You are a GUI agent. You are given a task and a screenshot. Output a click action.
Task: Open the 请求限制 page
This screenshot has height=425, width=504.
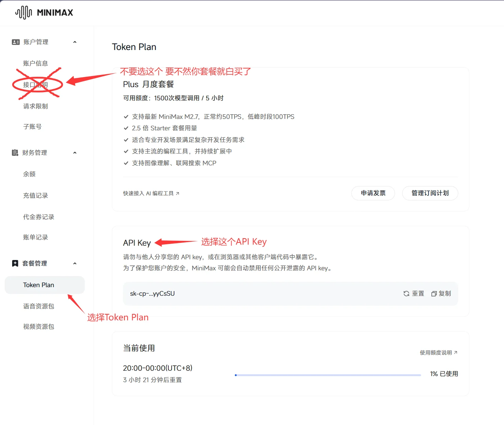(x=35, y=106)
